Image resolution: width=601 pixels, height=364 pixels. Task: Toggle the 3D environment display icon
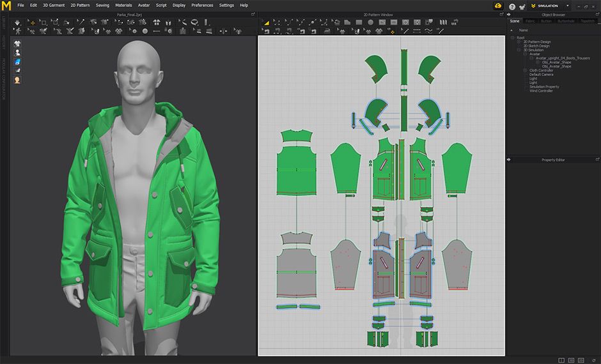click(x=17, y=71)
